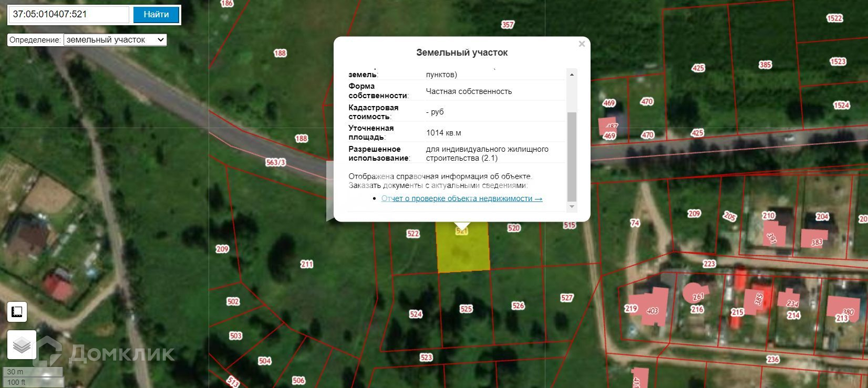Click parcel label 223 on the map
The width and height of the screenshot is (868, 388).
(709, 264)
